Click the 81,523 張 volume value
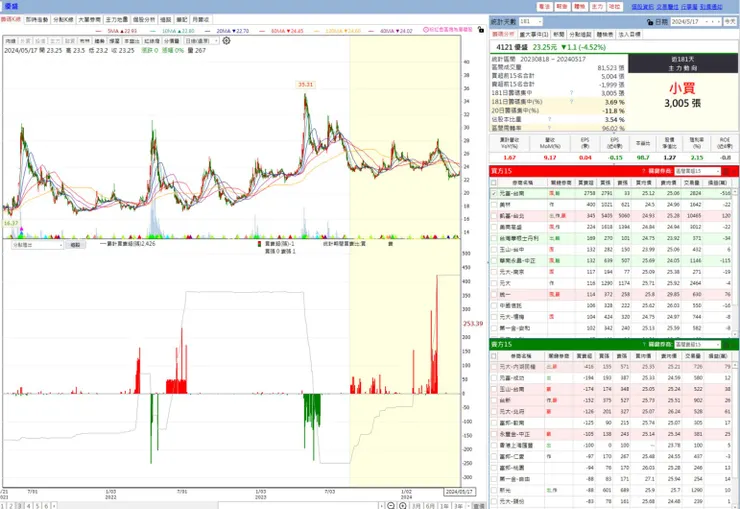740x509 pixels. [x=611, y=68]
